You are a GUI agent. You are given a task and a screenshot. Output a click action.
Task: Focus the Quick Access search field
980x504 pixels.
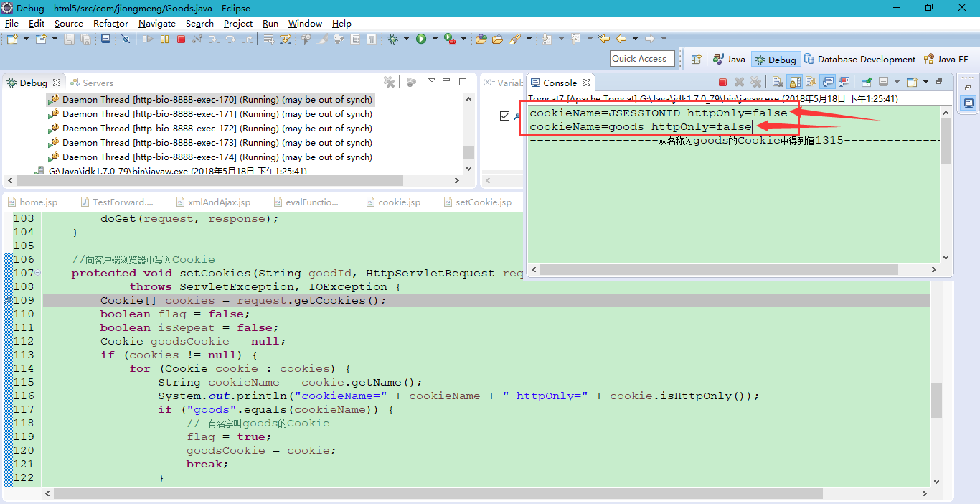(641, 59)
